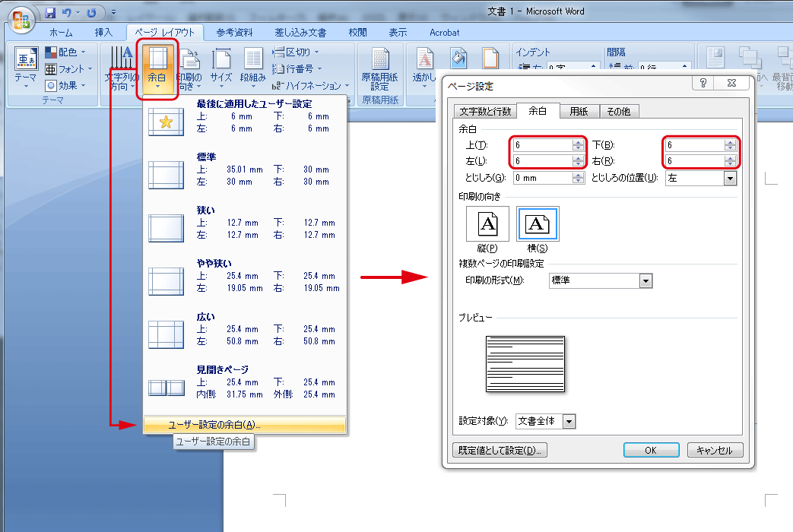Select 縦(P) portrait orientation
This screenshot has height=532, width=793.
(487, 223)
